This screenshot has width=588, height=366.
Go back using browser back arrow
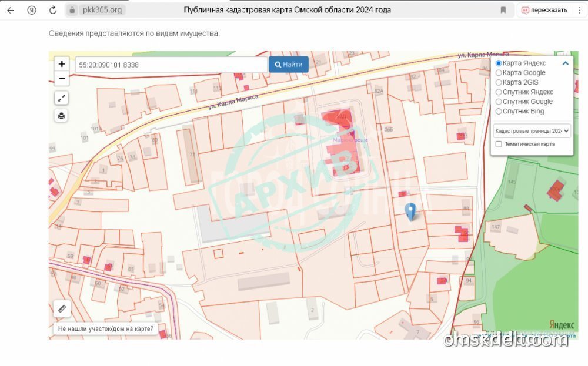(x=11, y=10)
